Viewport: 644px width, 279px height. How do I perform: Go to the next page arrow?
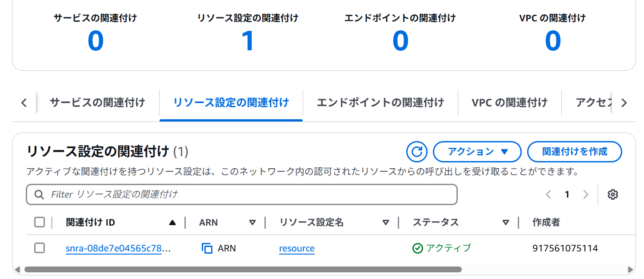click(585, 194)
